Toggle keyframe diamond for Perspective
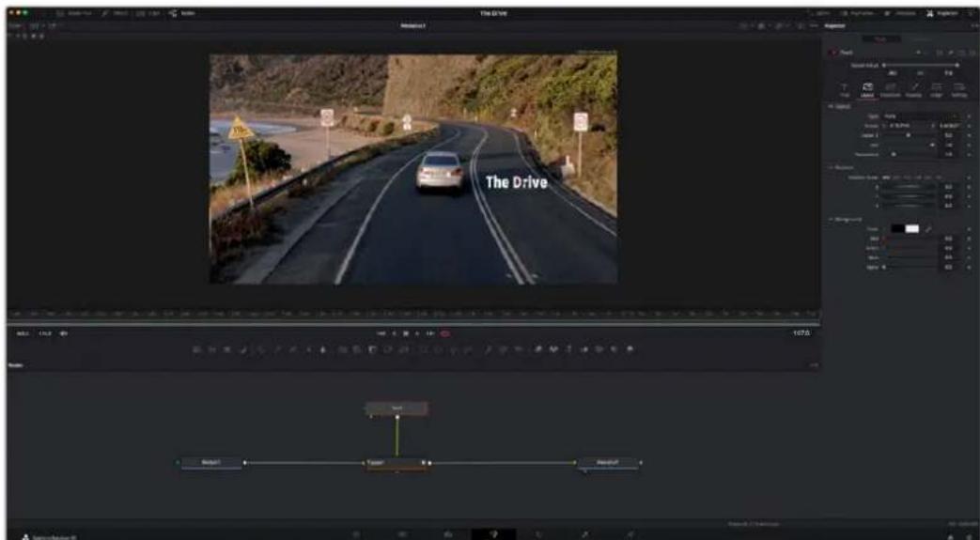 (969, 154)
